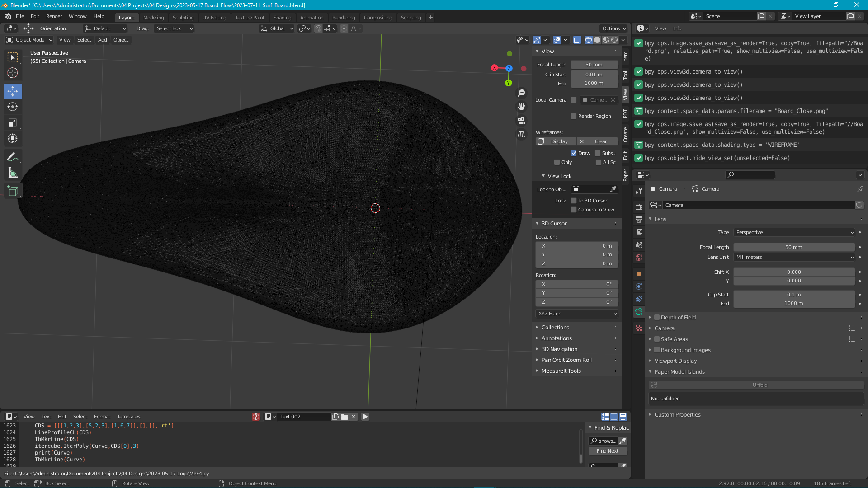This screenshot has width=868, height=488.
Task: Enable the Only checkbox
Action: pyautogui.click(x=557, y=162)
